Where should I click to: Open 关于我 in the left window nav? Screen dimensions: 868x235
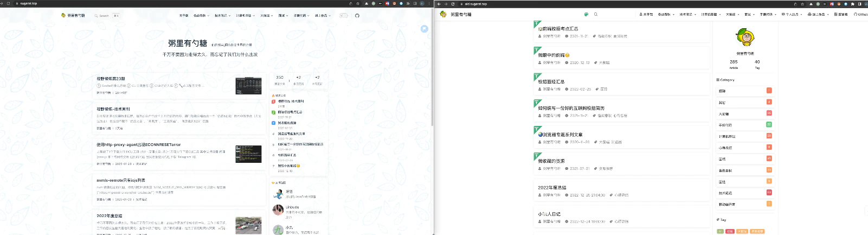(x=184, y=16)
